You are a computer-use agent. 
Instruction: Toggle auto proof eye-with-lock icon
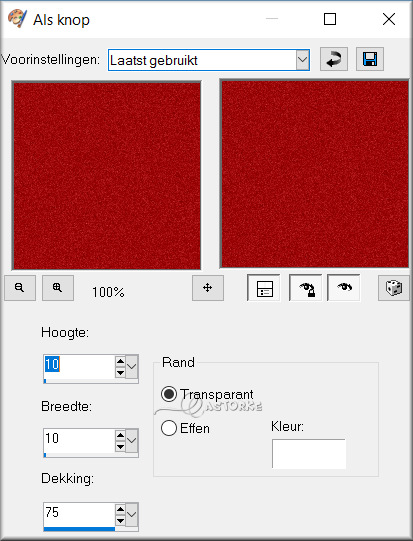[306, 288]
